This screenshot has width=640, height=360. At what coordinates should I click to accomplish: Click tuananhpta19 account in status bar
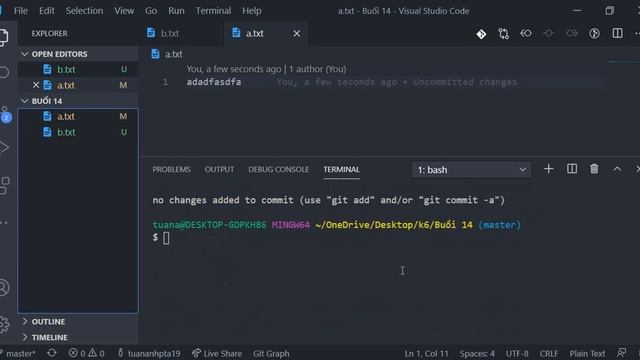coord(149,353)
